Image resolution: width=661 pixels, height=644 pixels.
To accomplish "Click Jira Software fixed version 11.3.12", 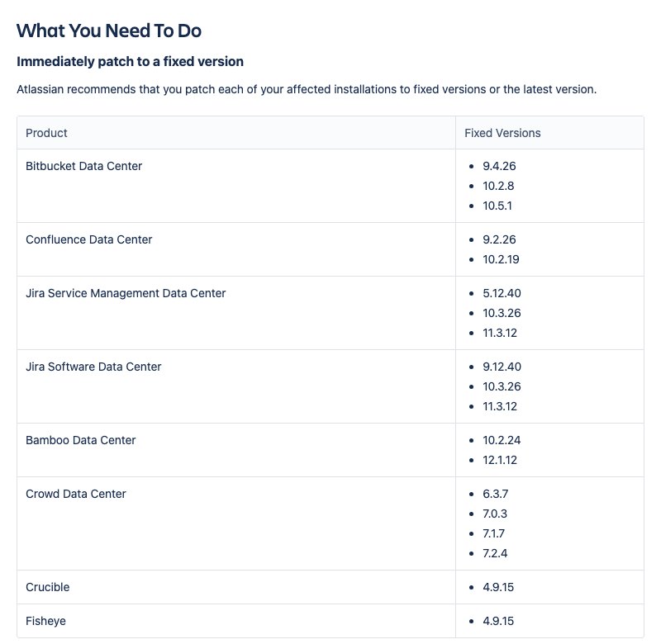I will (500, 406).
